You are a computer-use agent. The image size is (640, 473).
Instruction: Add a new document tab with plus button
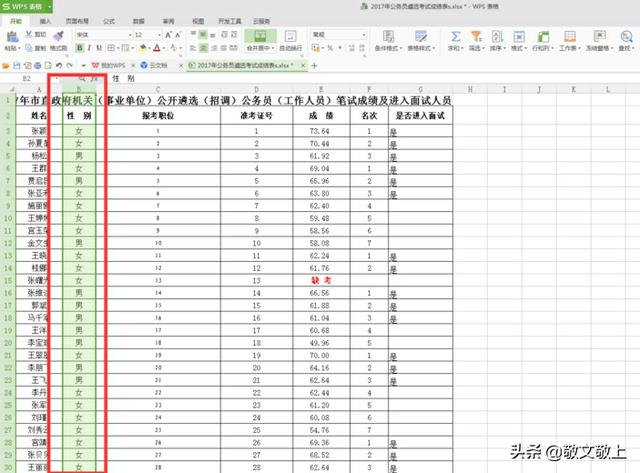point(314,65)
